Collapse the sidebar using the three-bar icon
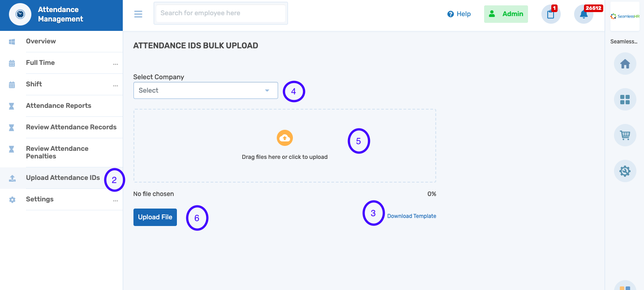Image resolution: width=644 pixels, height=290 pixels. click(138, 14)
